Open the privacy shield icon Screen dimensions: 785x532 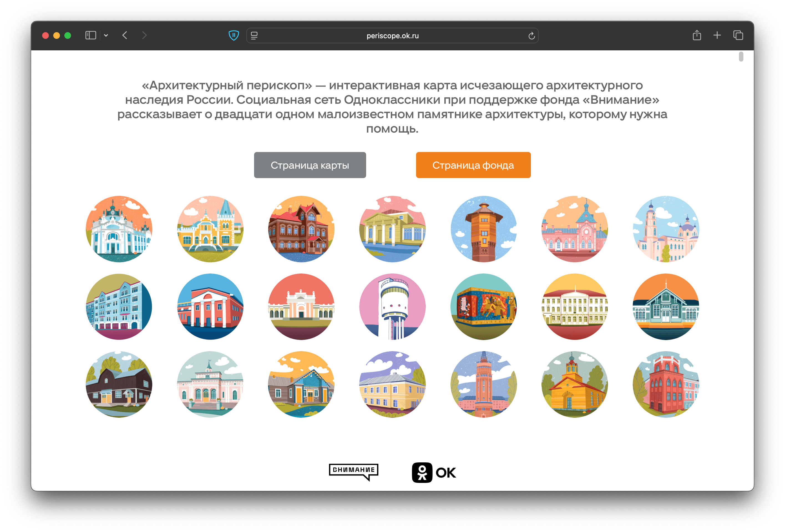[x=234, y=36]
